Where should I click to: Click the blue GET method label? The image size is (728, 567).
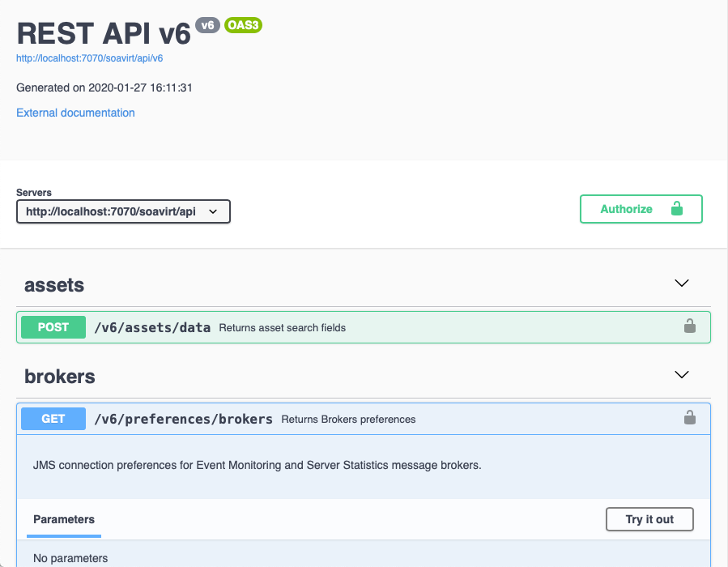pos(53,419)
